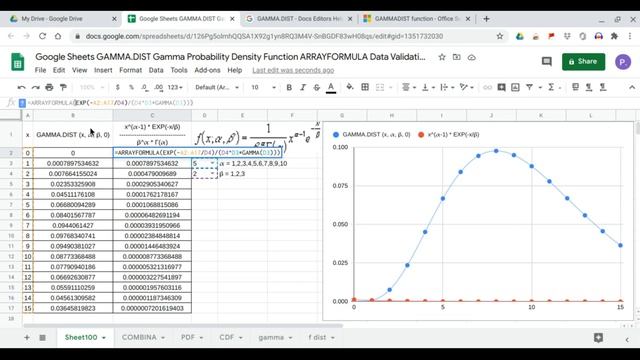Switch to the f dist sheet tab
This screenshot has height=360, width=640.
point(317,337)
